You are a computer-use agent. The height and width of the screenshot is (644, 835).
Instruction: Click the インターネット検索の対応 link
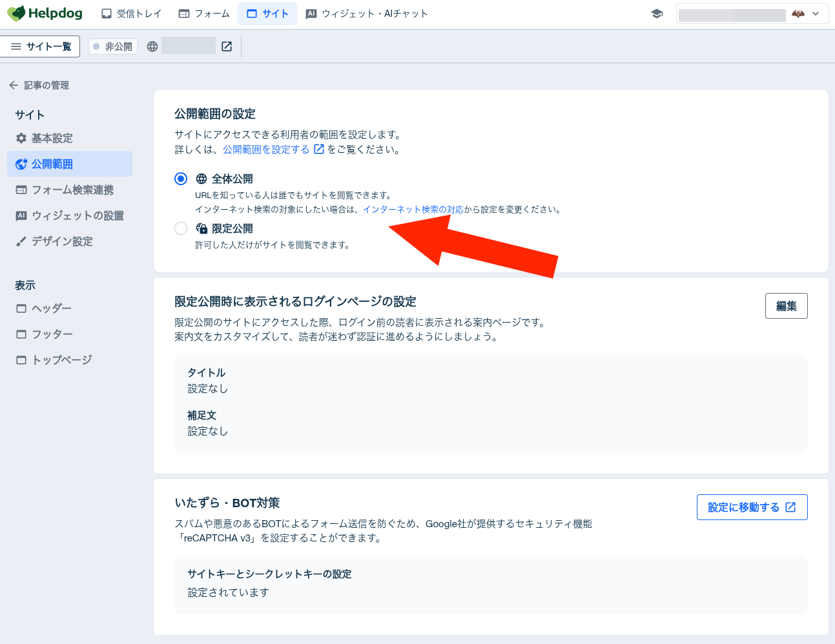pos(413,209)
